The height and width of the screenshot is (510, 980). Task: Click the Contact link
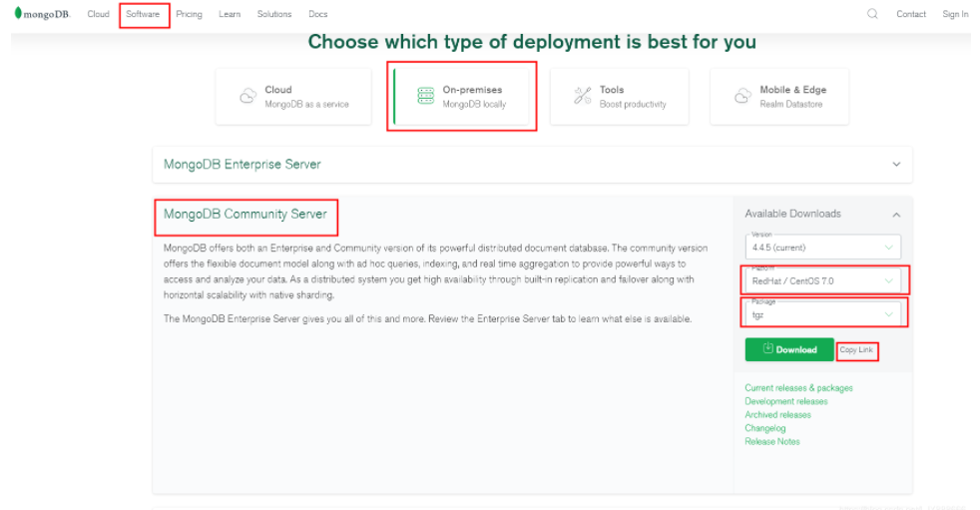pos(910,14)
